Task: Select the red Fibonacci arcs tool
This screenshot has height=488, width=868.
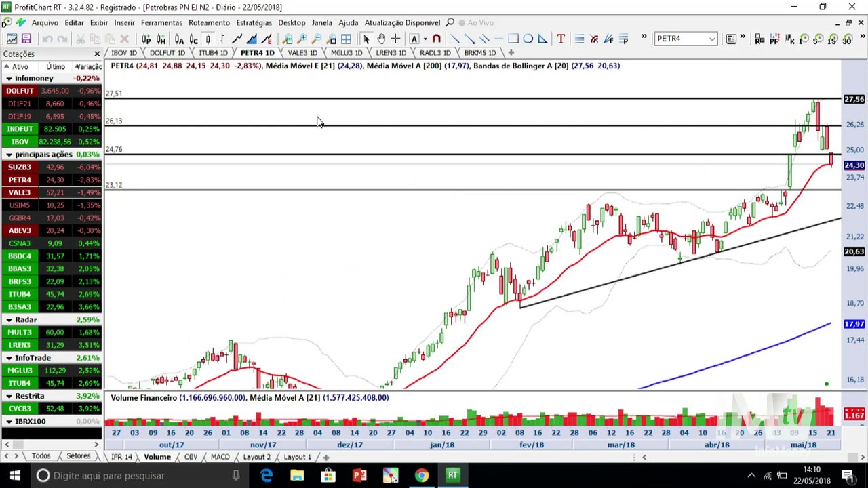Action: click(594, 39)
